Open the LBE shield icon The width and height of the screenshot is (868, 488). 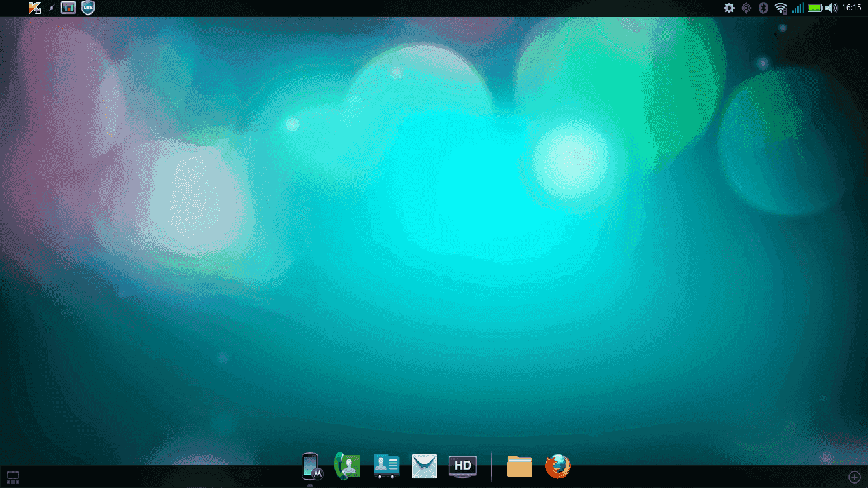click(88, 8)
